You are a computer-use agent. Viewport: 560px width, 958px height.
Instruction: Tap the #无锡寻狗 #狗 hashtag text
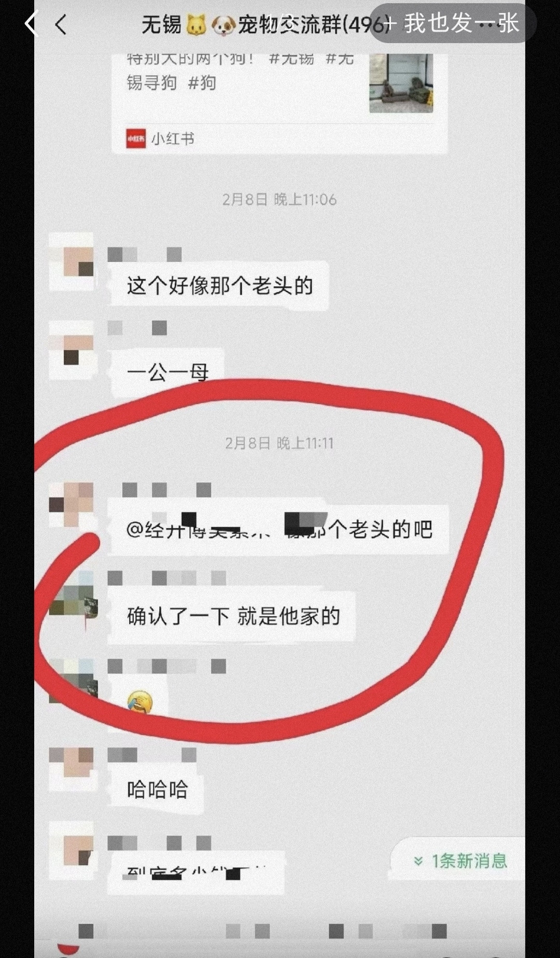[x=172, y=82]
